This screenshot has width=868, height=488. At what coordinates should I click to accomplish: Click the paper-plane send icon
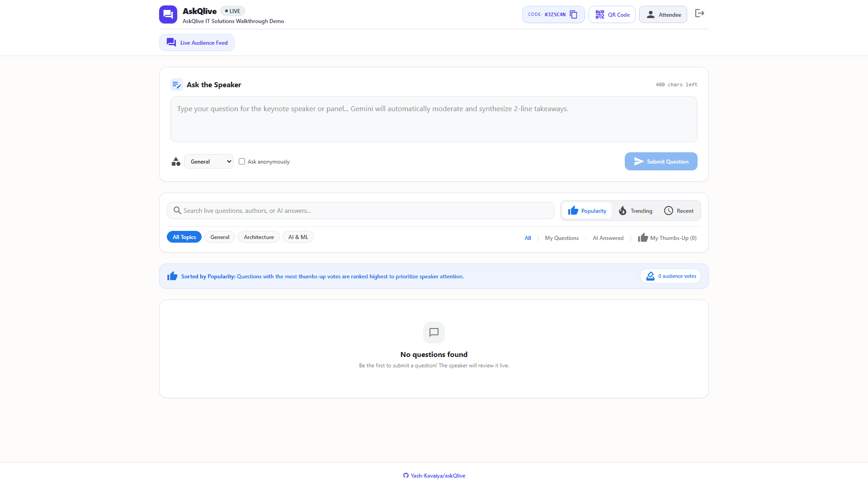639,161
